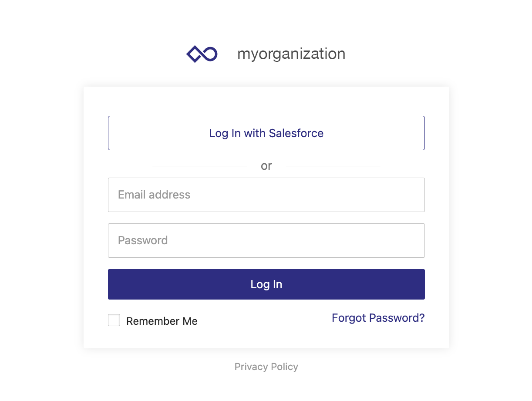Viewport: 532px width, 401px height.
Task: Click the Remember Me label text
Action: (x=162, y=321)
